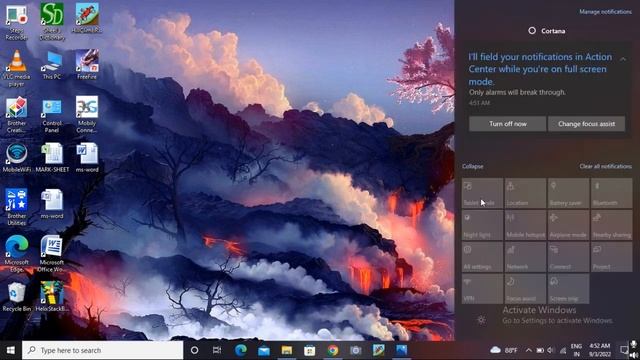The image size is (640, 360).
Task: Select ms-word file right of Brother Utilities
Action: [x=52, y=204]
